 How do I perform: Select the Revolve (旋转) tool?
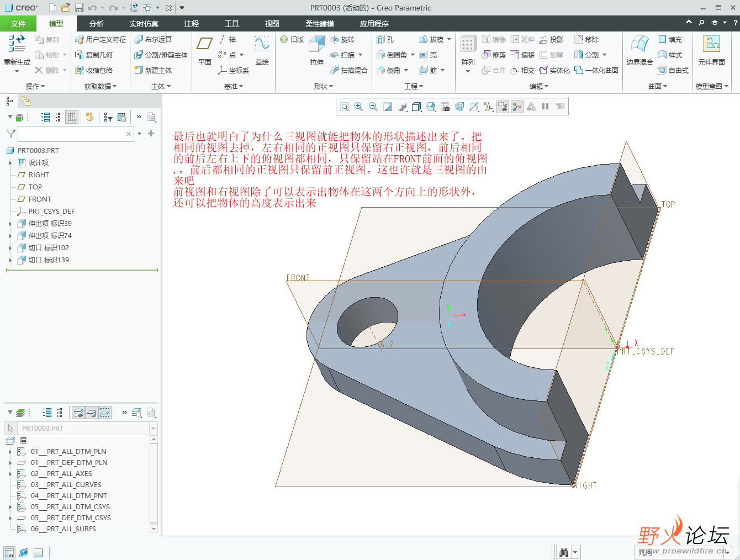point(342,39)
